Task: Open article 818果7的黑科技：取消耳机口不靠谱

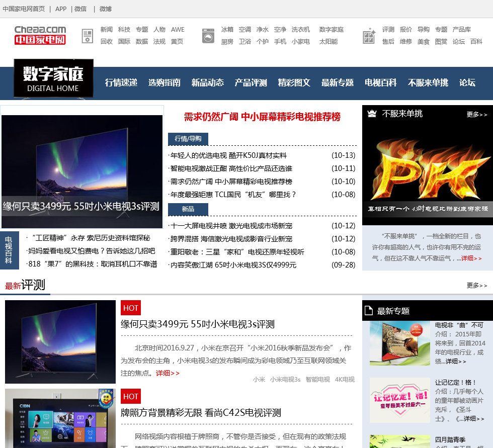Action: [x=93, y=264]
